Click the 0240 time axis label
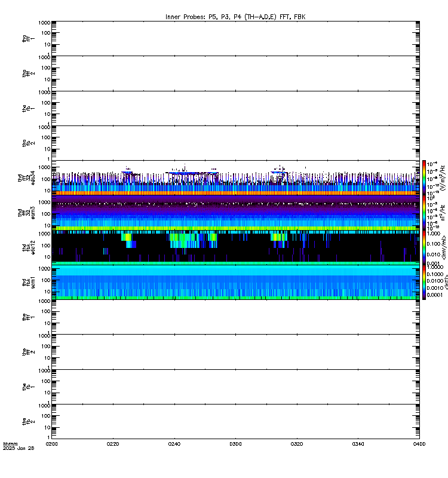Screen dimensions: 448x478 pos(174,444)
